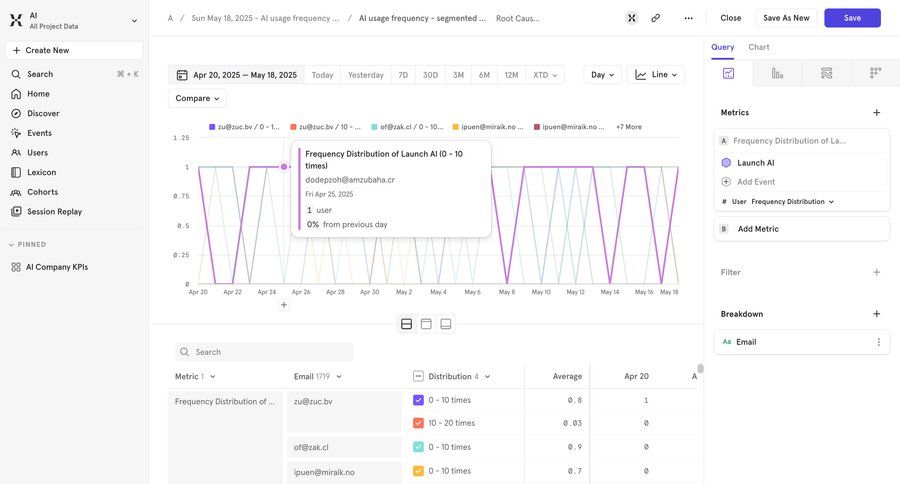The width and height of the screenshot is (900, 484).
Task: Select the 30D date range
Action: pyautogui.click(x=430, y=75)
